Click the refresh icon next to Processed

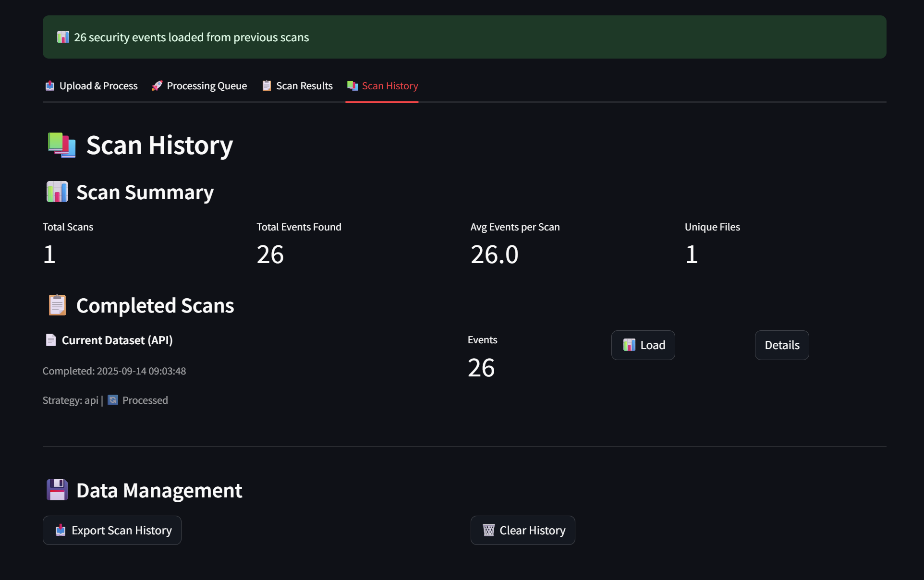pyautogui.click(x=113, y=400)
